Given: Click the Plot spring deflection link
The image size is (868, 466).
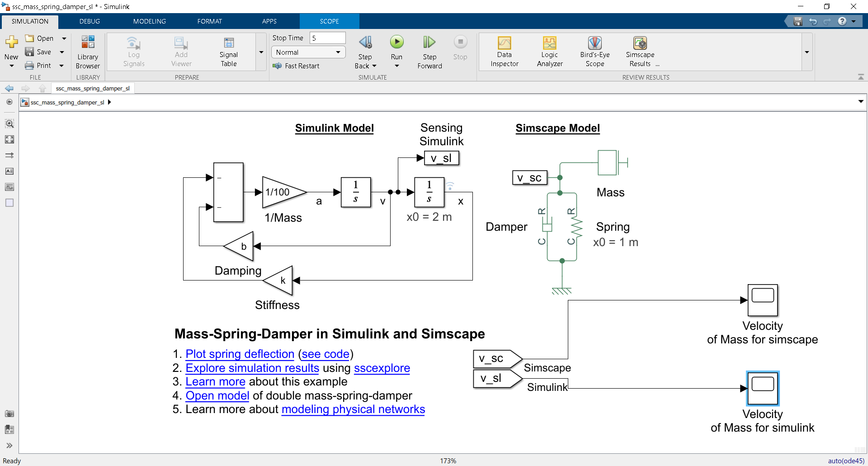Looking at the screenshot, I should click(x=239, y=354).
